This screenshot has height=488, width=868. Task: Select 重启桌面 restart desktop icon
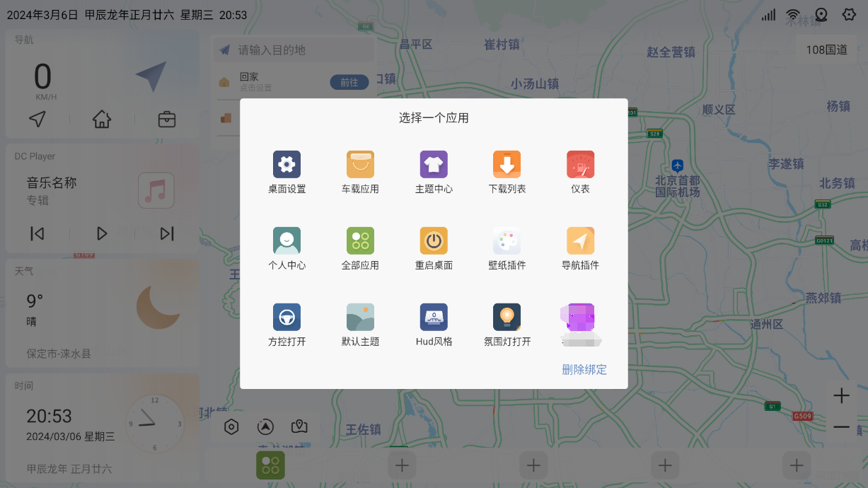click(434, 241)
